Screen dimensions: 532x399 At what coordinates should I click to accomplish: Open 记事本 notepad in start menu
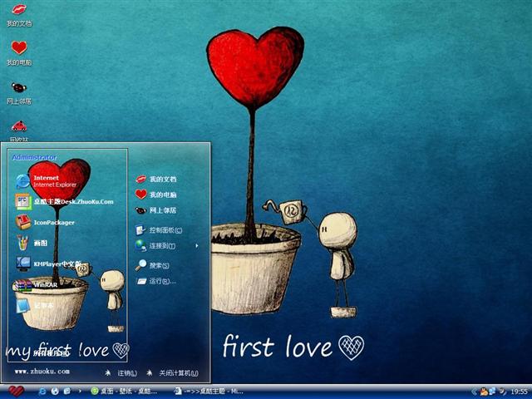[x=35, y=305]
